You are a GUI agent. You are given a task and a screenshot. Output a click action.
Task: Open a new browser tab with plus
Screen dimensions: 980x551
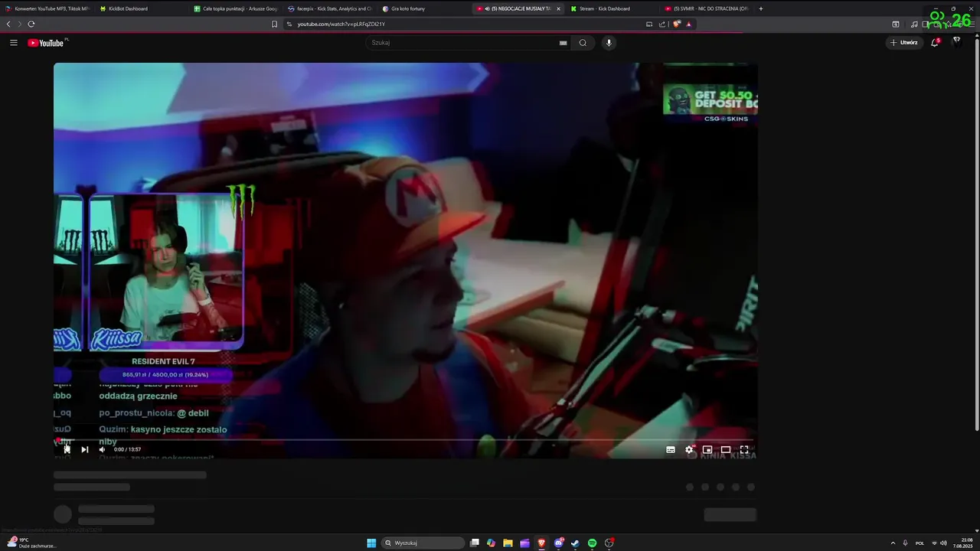tap(760, 8)
